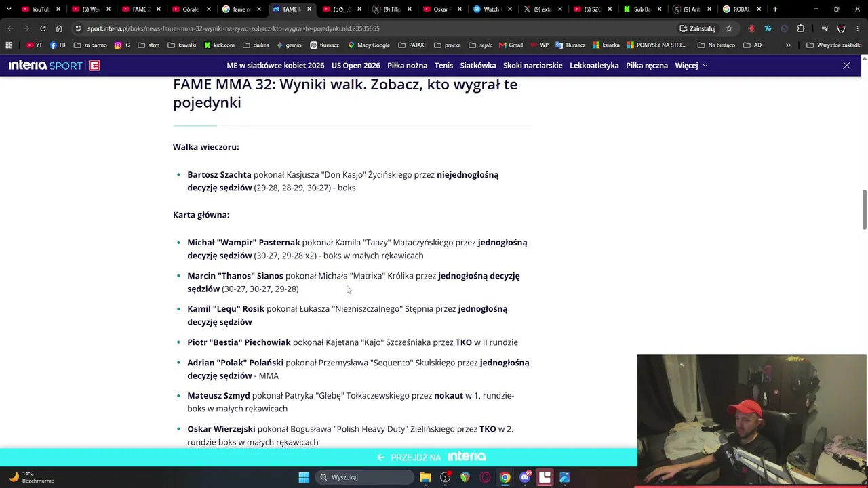Go to US Open 2026 section

click(355, 66)
